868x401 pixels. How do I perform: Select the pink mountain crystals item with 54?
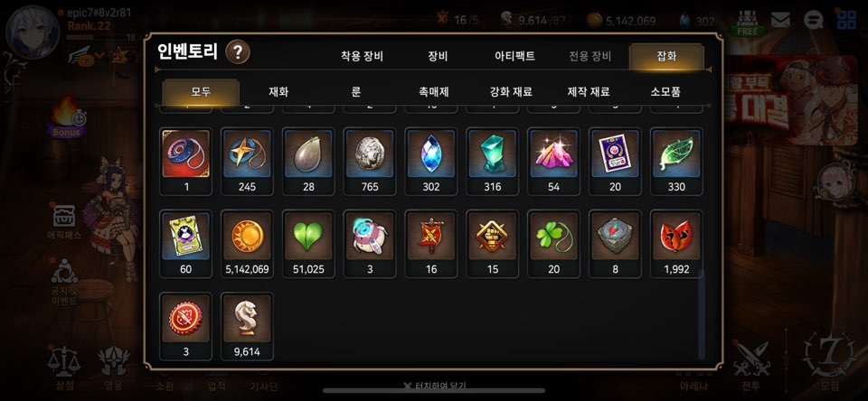tap(553, 162)
